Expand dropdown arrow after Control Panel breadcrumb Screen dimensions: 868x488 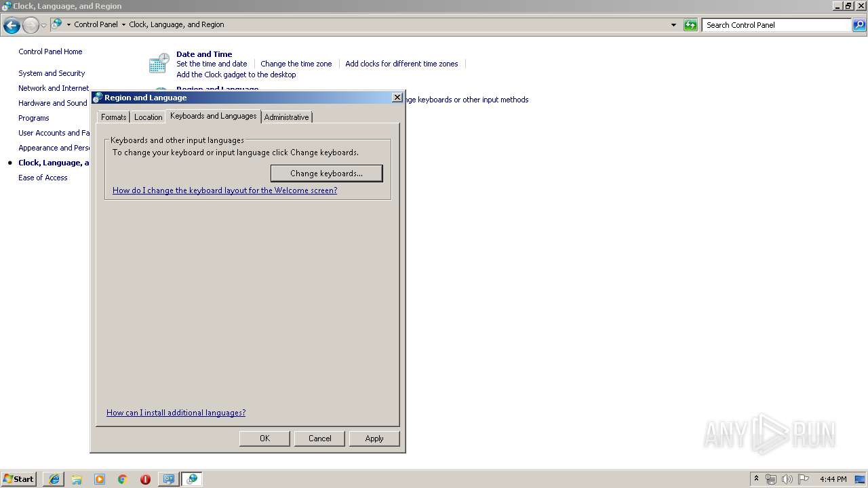[123, 24]
